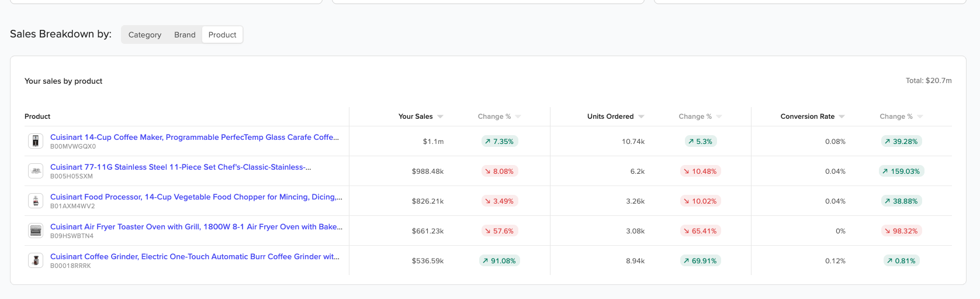Click the 10.74k units ordered value
This screenshot has height=299, width=980.
click(633, 142)
